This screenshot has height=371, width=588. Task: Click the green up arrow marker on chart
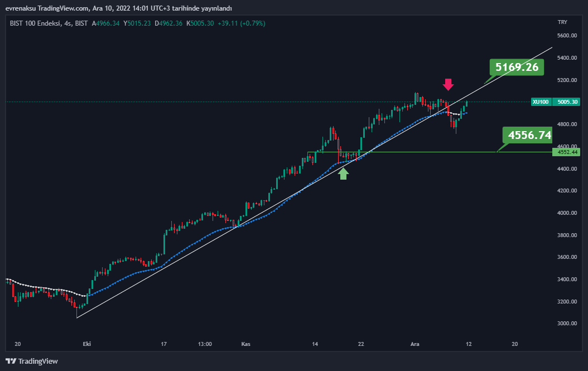tap(343, 174)
